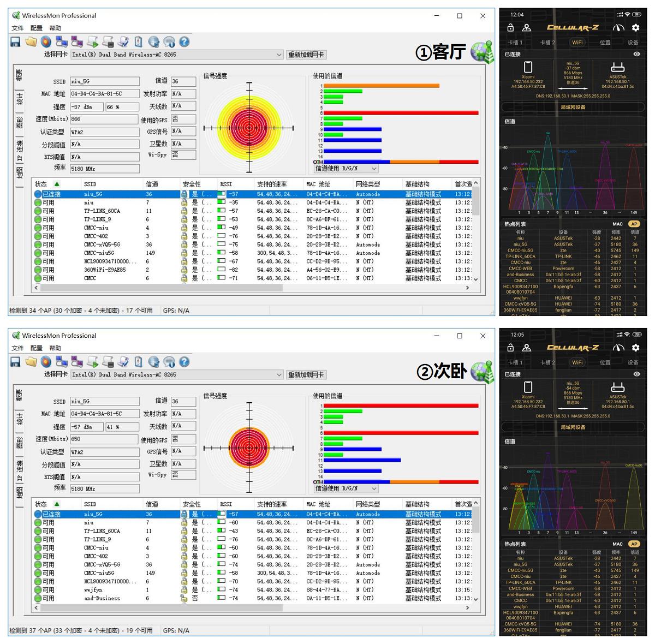The width and height of the screenshot is (655, 644).
Task: Switch to the 图形 side tab in lower WirelessMon
Action: [x=19, y=443]
